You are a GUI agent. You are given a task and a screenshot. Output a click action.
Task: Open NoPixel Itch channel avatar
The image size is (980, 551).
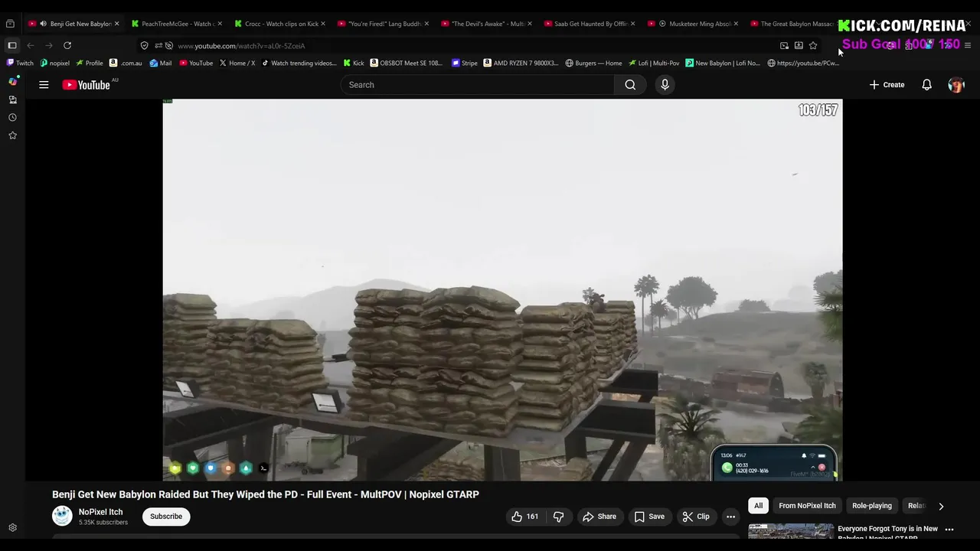(62, 517)
